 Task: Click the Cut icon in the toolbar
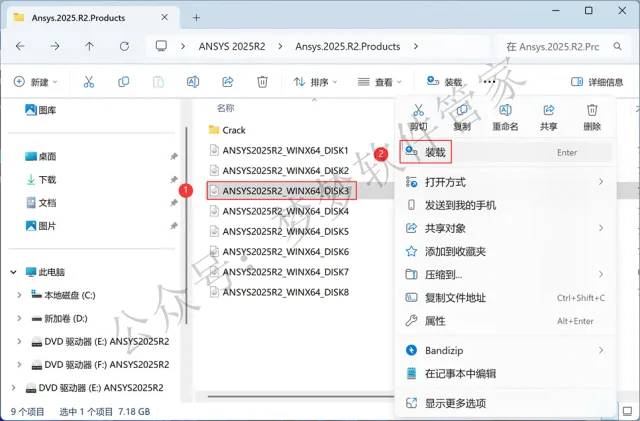(x=89, y=82)
